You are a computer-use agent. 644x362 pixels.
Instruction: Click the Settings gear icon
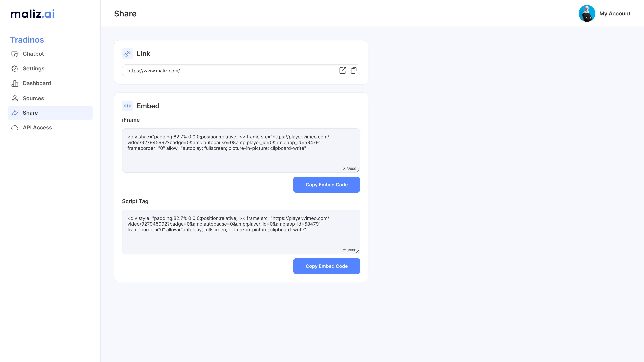(x=15, y=69)
